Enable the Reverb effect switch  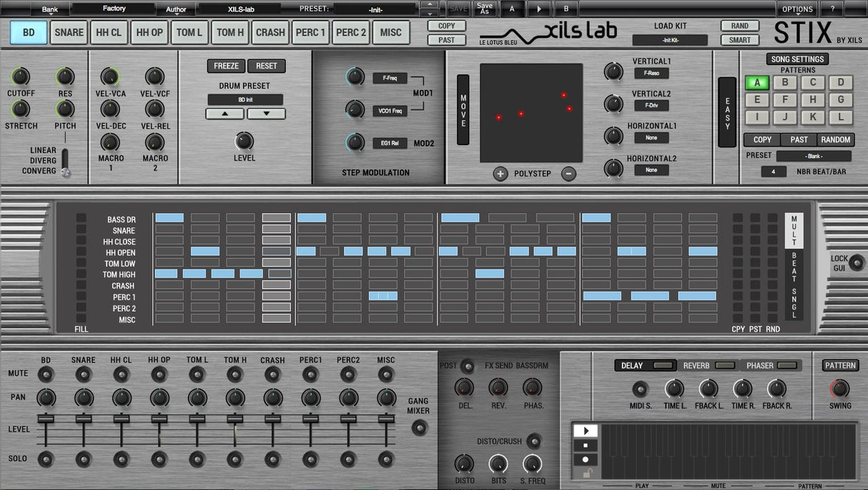click(724, 366)
